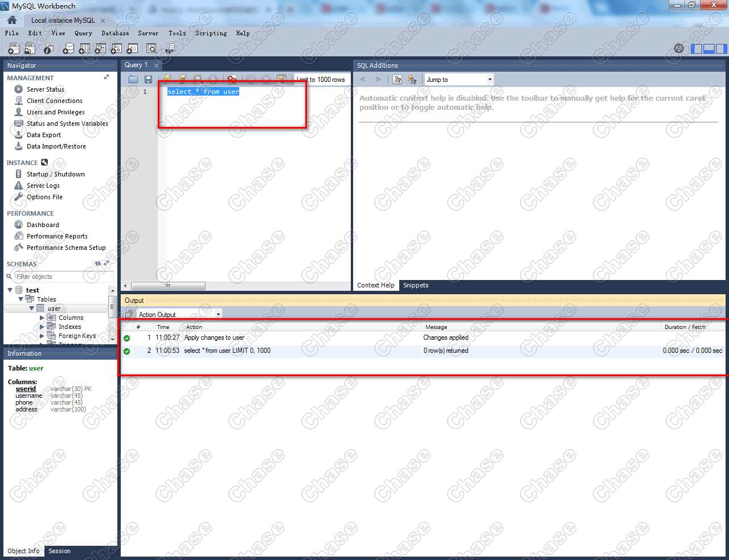
Task: Collapse the Tables tree node
Action: pos(21,299)
